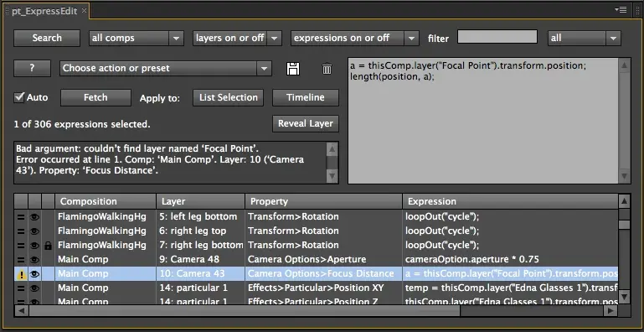Click the equals icon for particular 1 Position XY
The width and height of the screenshot is (644, 332).
(x=21, y=288)
